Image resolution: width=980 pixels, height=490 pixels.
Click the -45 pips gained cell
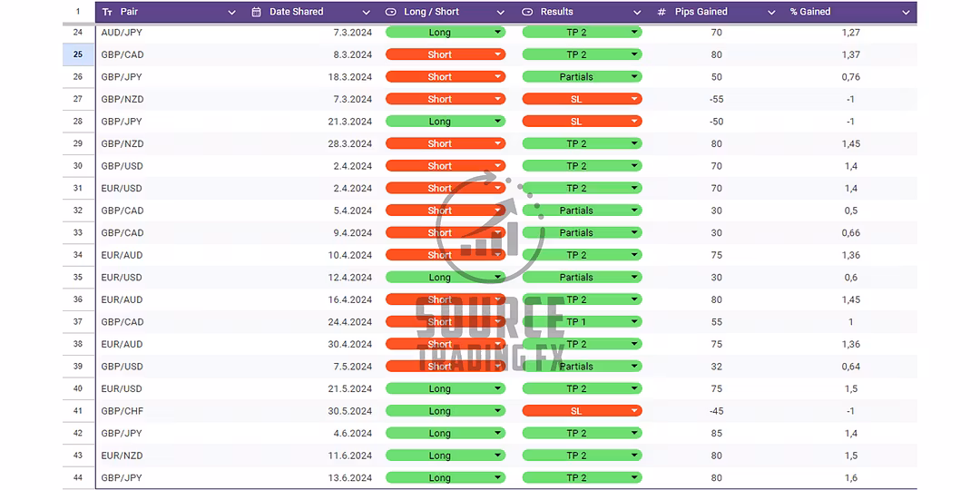coord(716,411)
